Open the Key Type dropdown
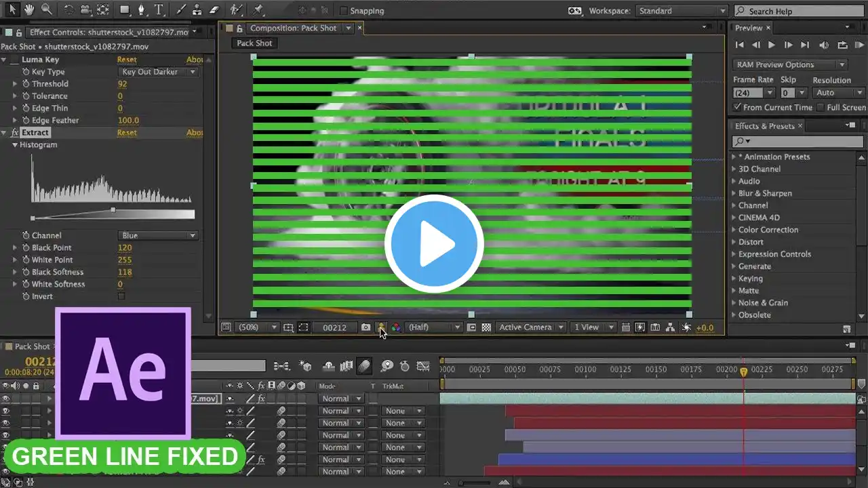This screenshot has width=868, height=488. click(159, 72)
